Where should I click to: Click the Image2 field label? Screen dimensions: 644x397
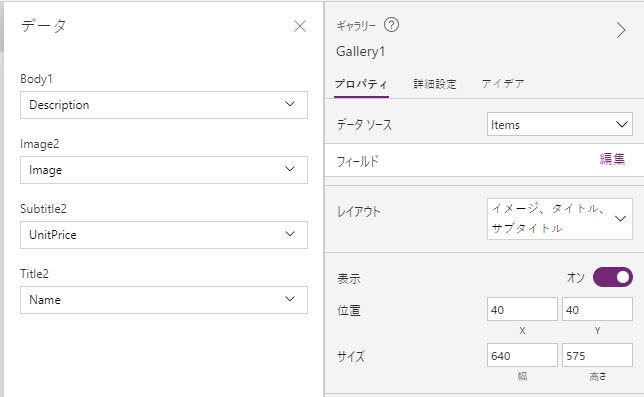point(39,144)
